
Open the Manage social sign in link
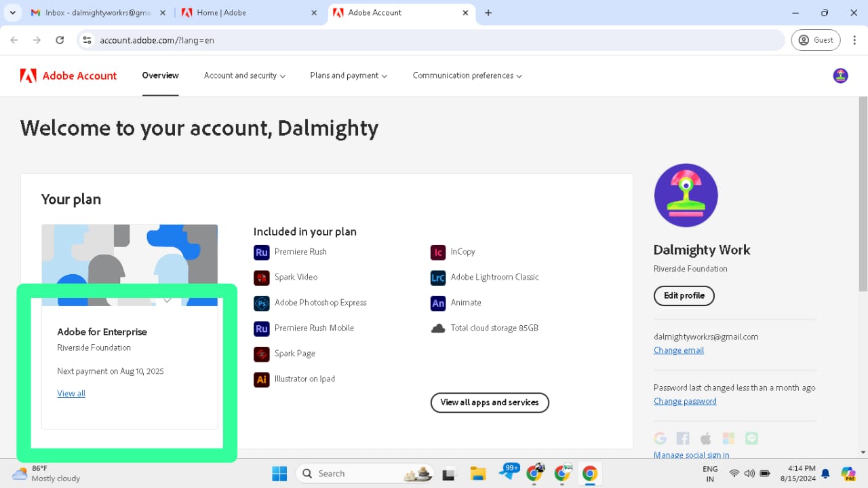coord(692,455)
